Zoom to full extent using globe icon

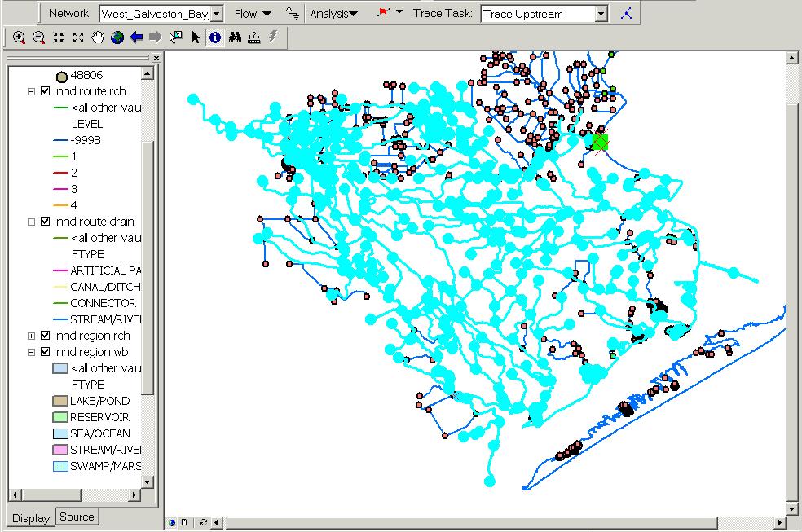click(117, 37)
